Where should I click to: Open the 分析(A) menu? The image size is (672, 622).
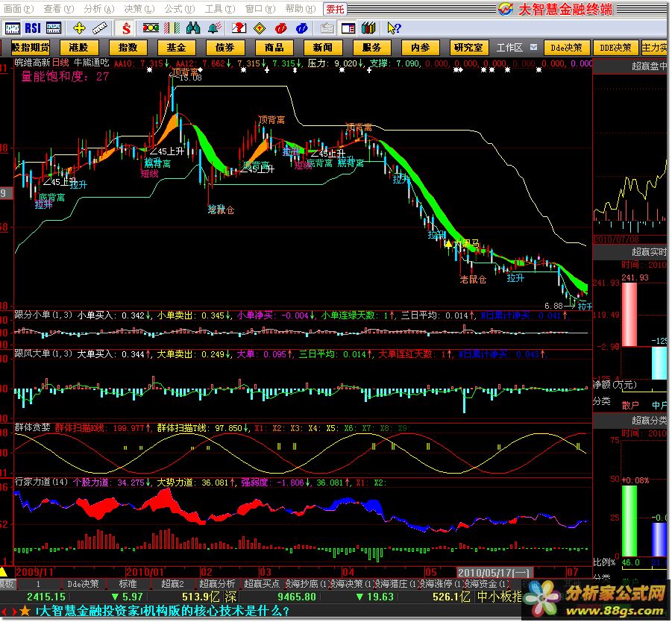point(99,8)
